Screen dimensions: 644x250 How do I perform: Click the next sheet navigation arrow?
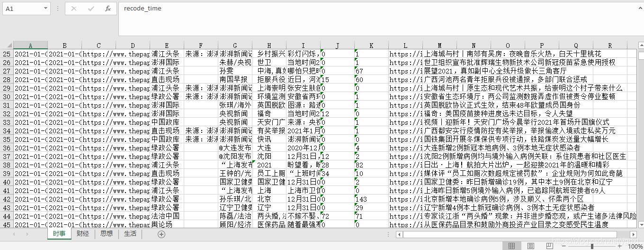pos(28,234)
